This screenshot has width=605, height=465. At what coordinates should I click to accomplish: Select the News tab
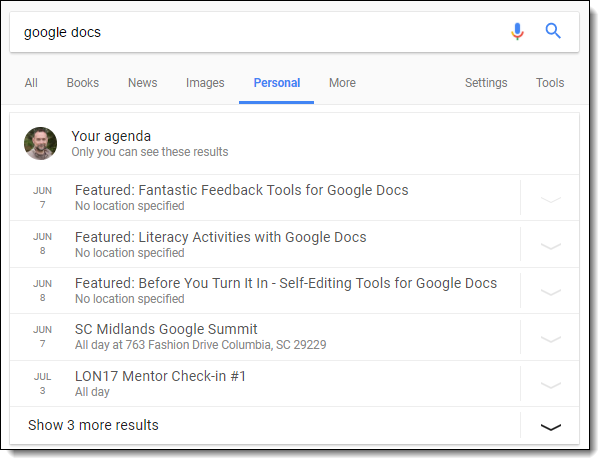[142, 83]
